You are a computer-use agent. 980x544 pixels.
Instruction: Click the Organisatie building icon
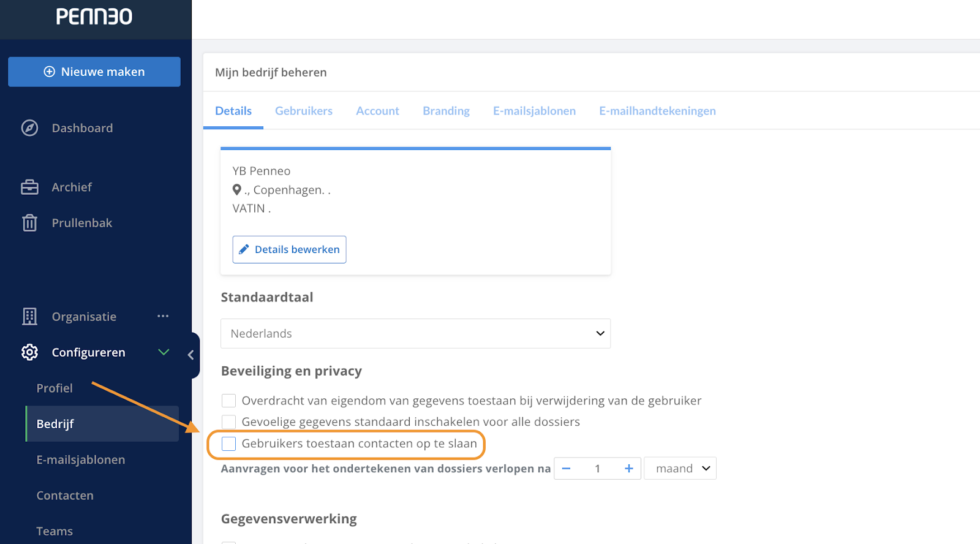point(29,316)
